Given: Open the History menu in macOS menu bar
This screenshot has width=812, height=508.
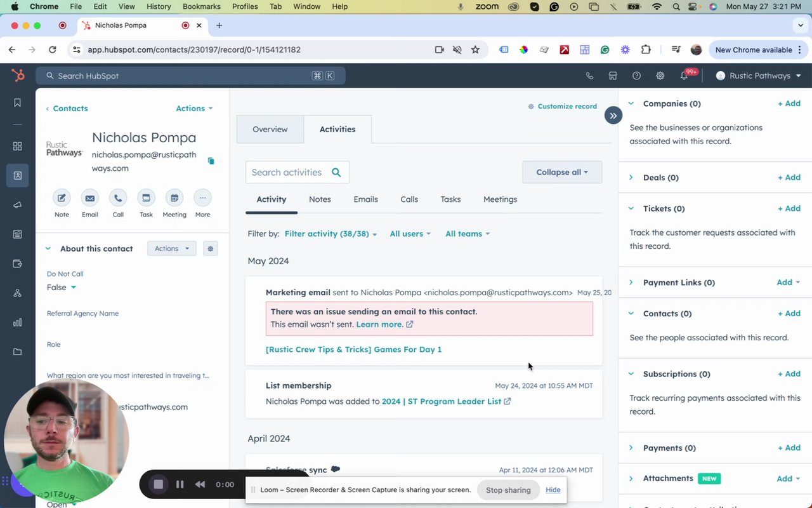Looking at the screenshot, I should click(159, 6).
